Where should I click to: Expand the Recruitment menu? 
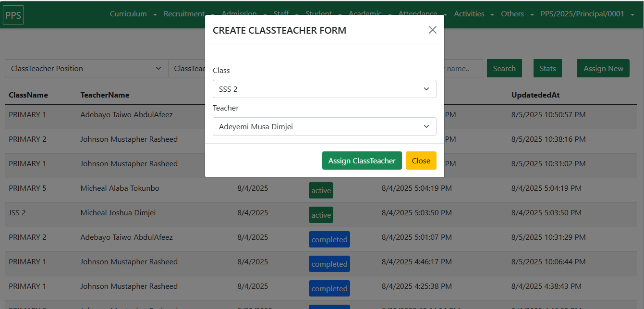coord(188,14)
